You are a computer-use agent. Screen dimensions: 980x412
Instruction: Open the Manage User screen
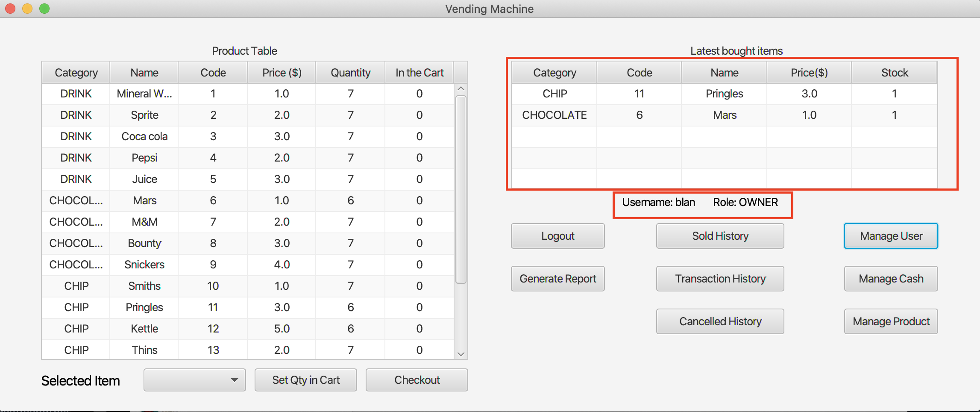[x=891, y=236]
